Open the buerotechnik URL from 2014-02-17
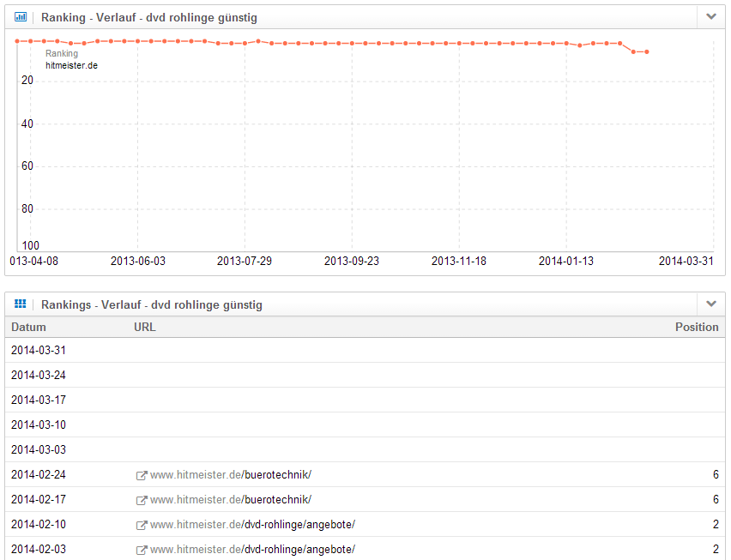 tap(231, 500)
